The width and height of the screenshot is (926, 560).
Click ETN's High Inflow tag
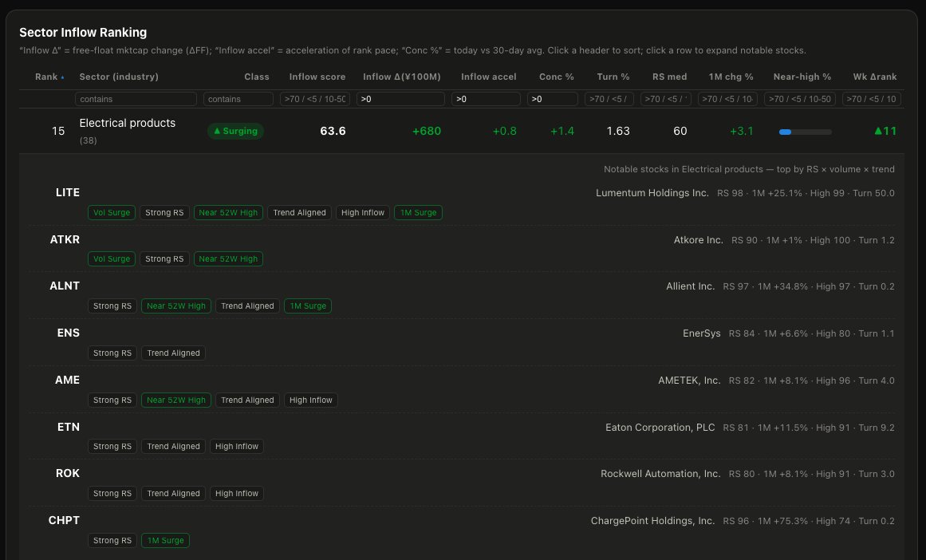(x=237, y=447)
